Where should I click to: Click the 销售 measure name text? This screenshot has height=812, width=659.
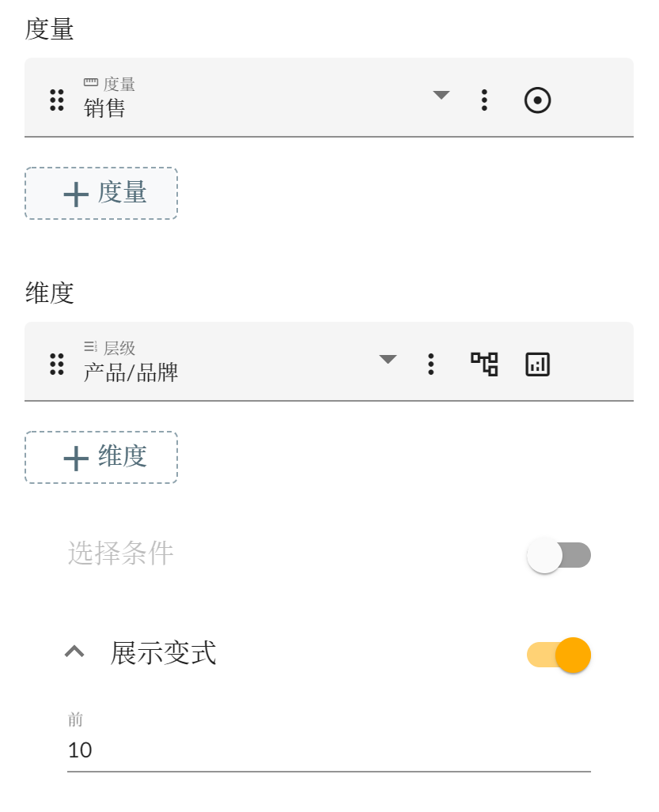[x=105, y=108]
